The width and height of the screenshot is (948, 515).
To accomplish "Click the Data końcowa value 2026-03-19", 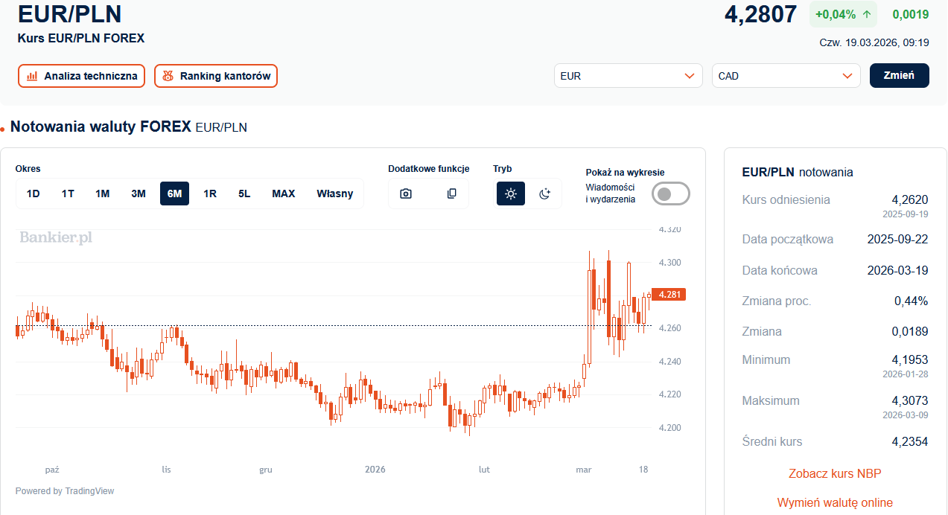I will click(898, 270).
